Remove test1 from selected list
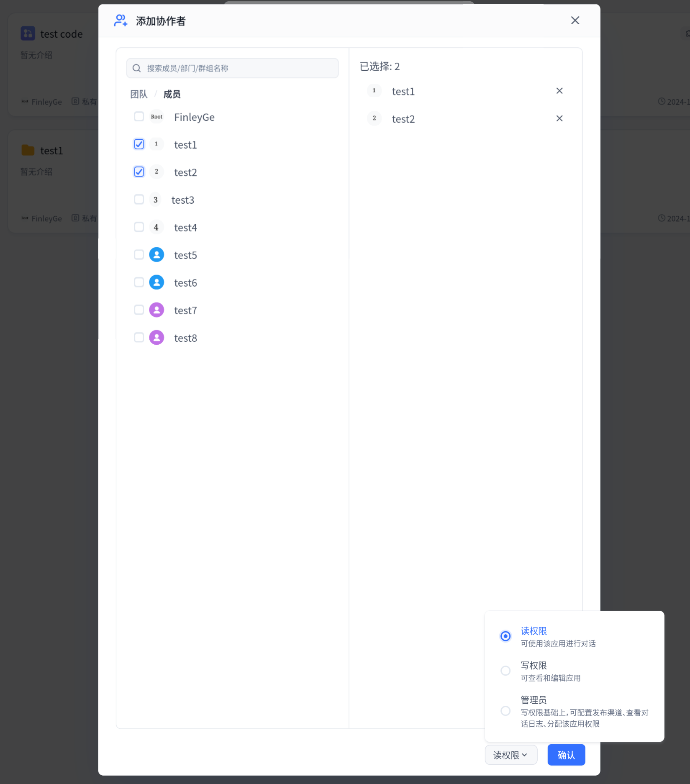 tap(559, 91)
